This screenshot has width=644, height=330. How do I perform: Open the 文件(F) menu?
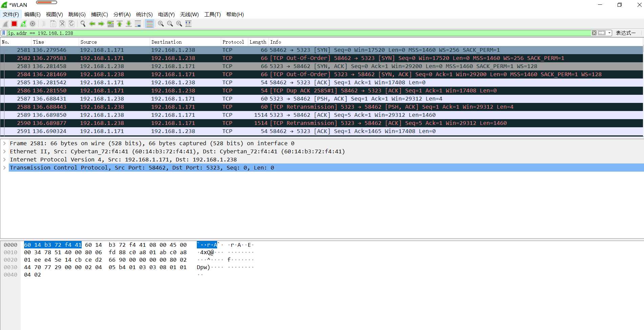[x=11, y=15]
